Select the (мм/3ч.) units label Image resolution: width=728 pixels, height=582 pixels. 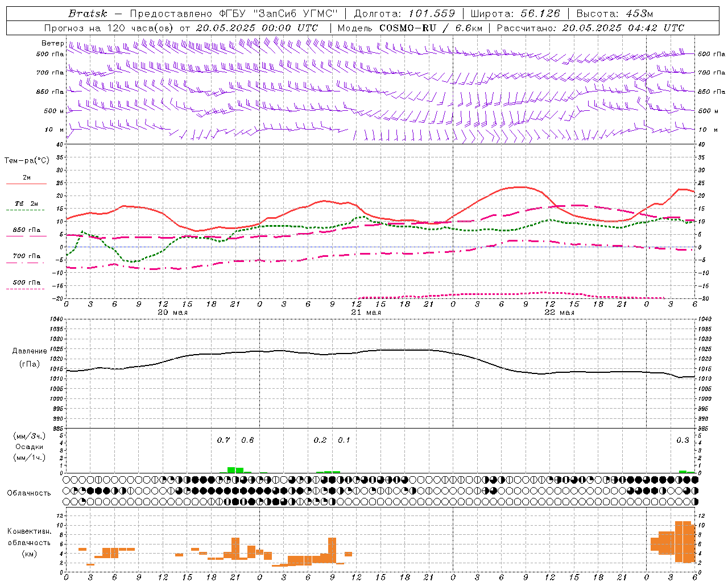[30, 436]
